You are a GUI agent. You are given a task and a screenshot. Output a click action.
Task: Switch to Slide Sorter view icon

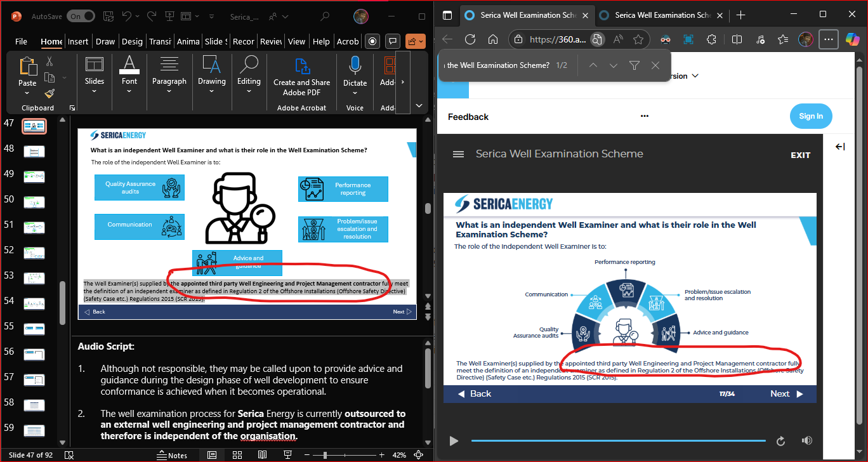click(x=237, y=455)
